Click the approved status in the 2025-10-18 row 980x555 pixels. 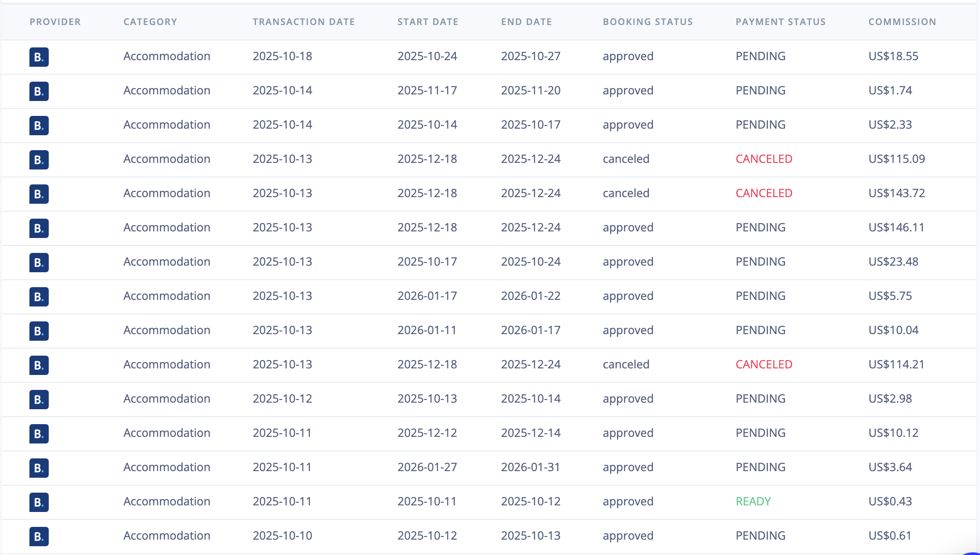point(628,57)
